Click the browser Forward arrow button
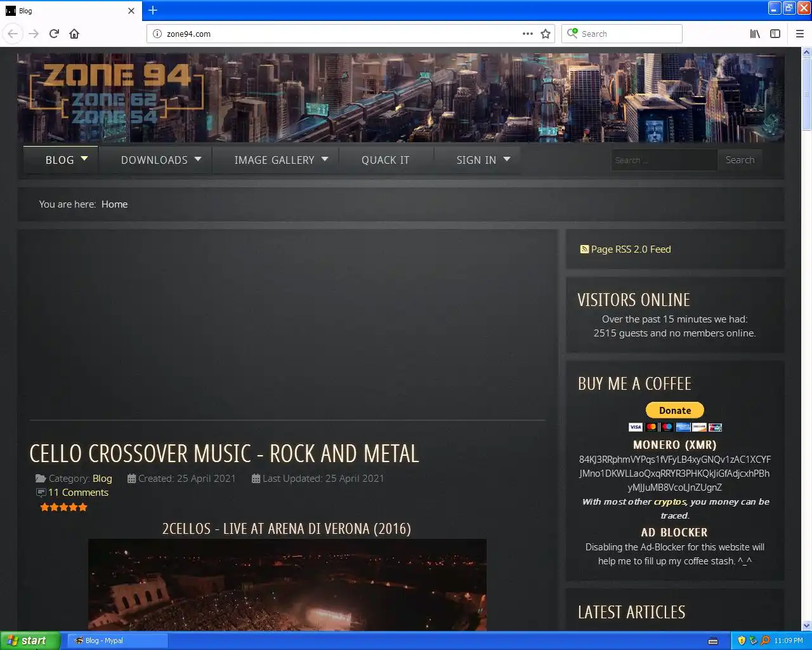Viewport: 812px width, 650px height. [x=34, y=34]
